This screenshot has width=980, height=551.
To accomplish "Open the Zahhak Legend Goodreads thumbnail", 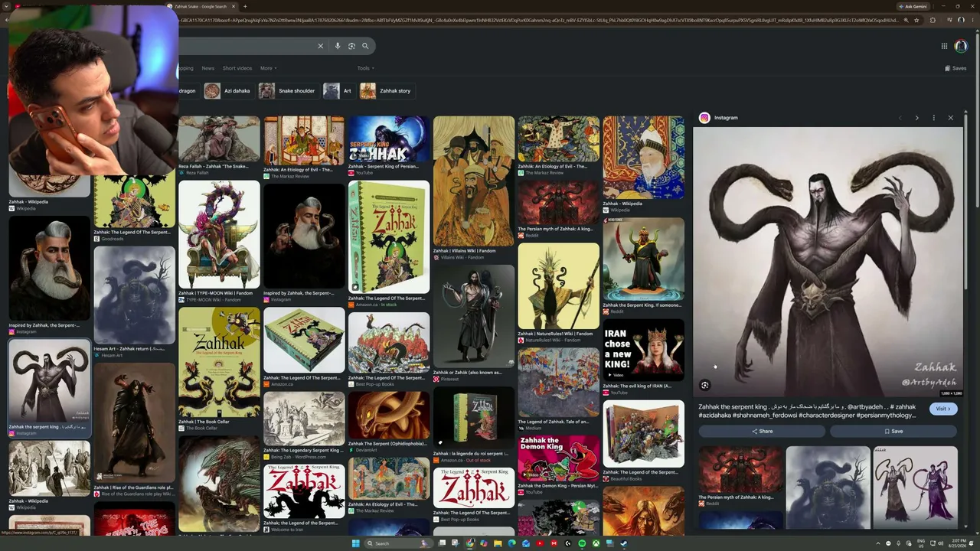I will pyautogui.click(x=134, y=202).
